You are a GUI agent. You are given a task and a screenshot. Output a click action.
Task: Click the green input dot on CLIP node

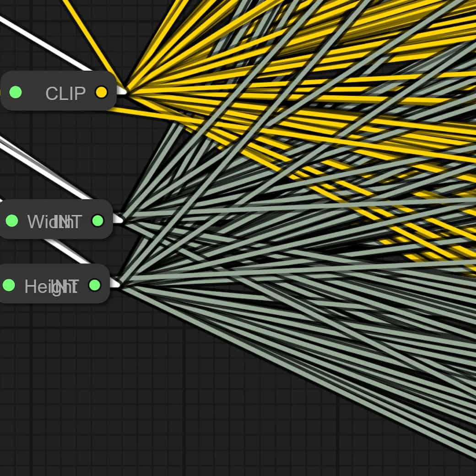[16, 92]
